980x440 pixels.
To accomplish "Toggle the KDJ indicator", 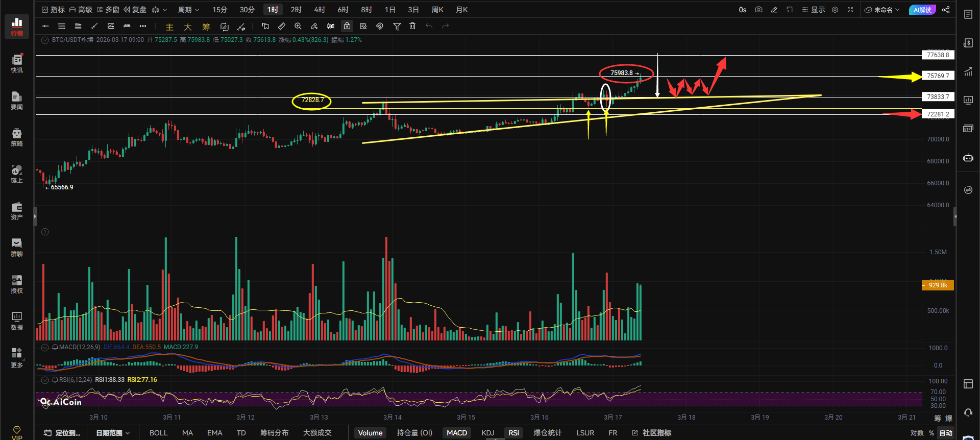I will (487, 433).
